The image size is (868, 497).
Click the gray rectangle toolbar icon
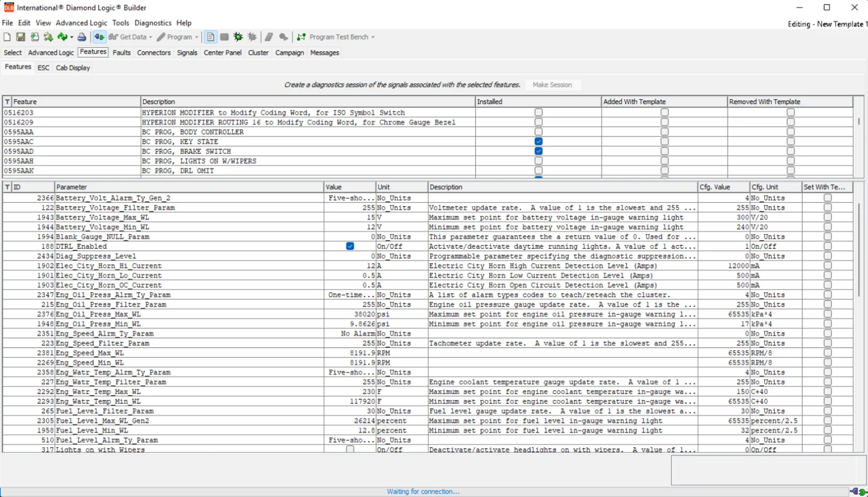tap(224, 37)
